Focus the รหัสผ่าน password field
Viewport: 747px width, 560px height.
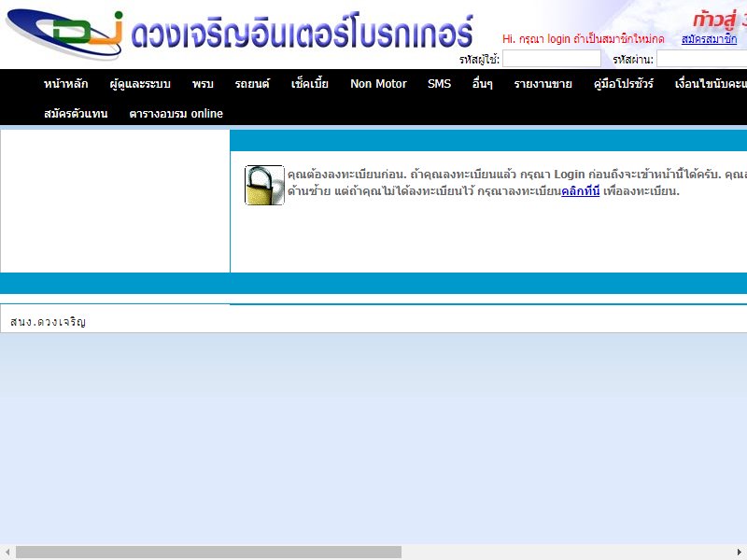pyautogui.click(x=702, y=59)
